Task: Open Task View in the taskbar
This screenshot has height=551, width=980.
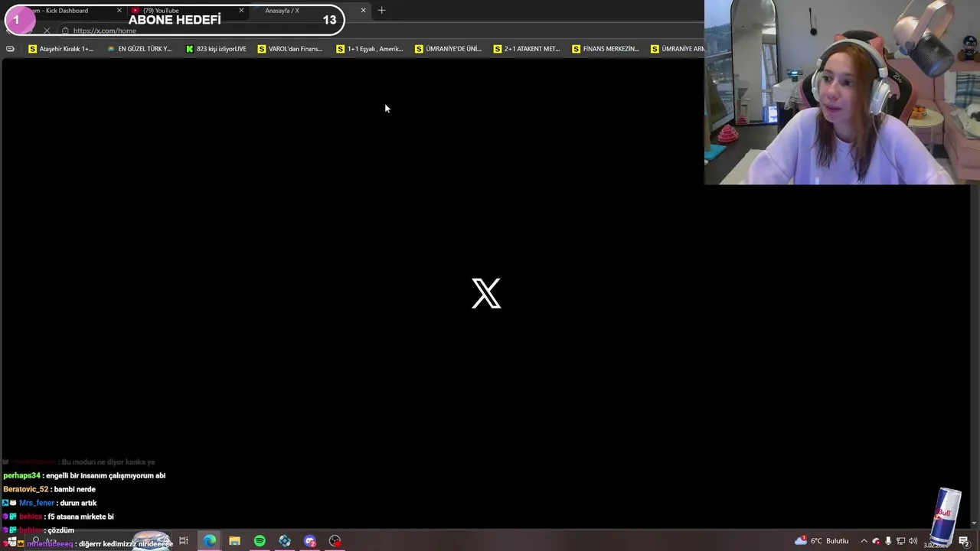Action: pyautogui.click(x=184, y=541)
